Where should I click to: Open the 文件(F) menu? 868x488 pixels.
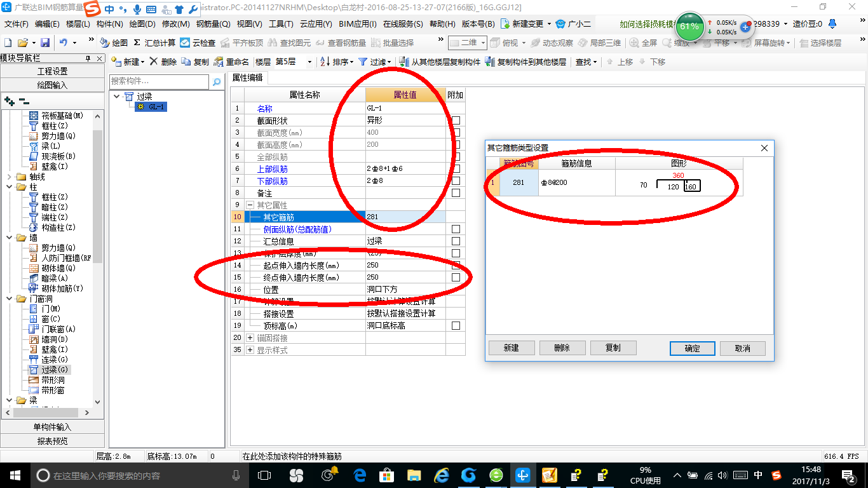coord(17,24)
